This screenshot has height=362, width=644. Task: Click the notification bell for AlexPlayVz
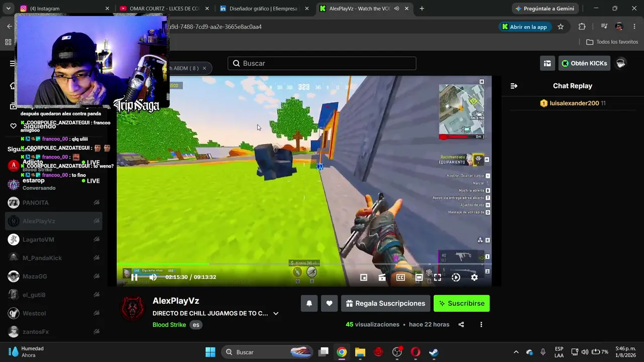click(x=309, y=303)
